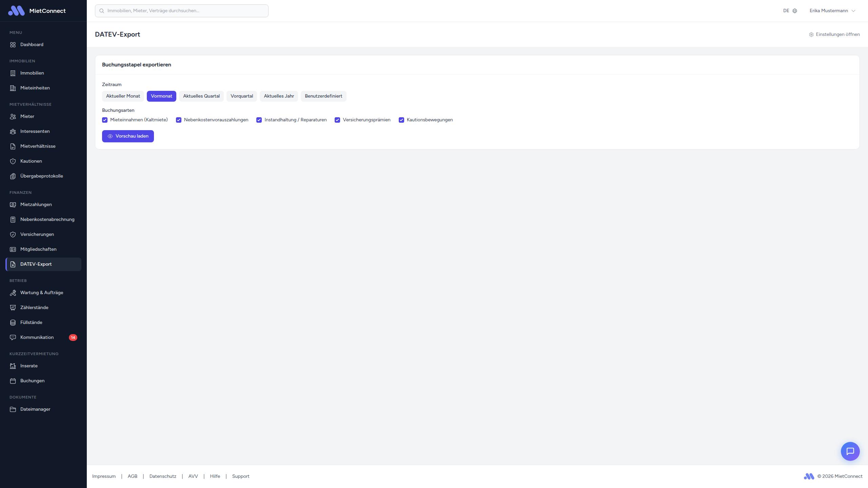Click the Kautionen shield icon
The width and height of the screenshot is (868, 488).
13,161
